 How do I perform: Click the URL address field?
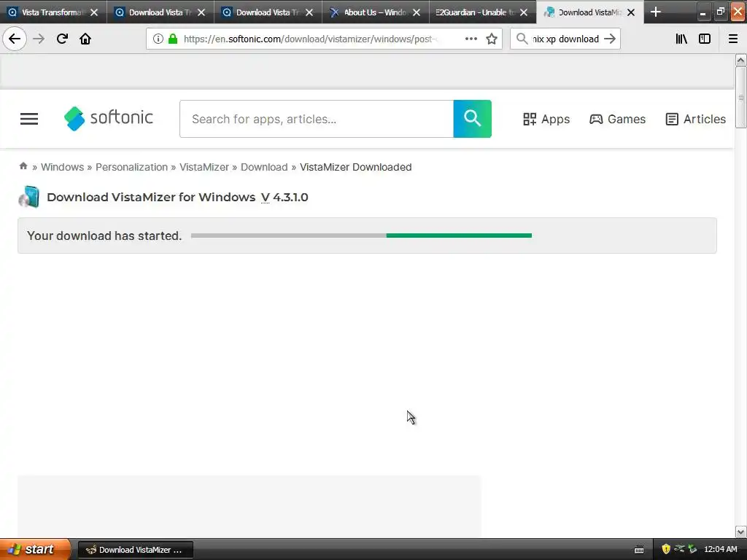coord(309,39)
